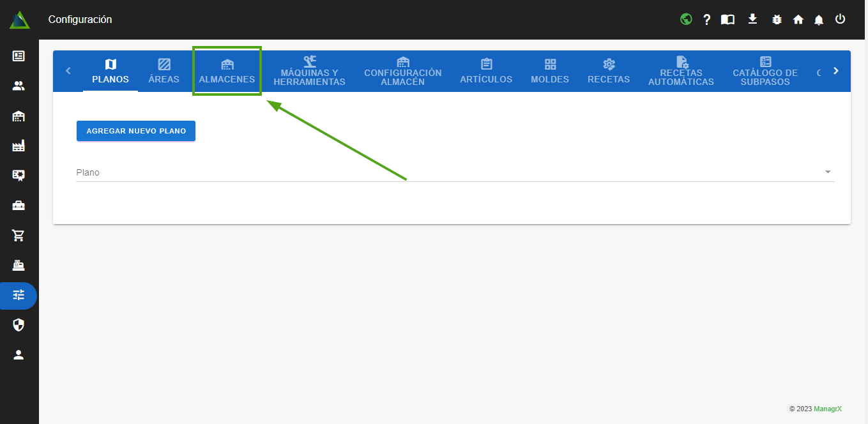Report a bug via bug icon
This screenshot has width=868, height=424.
(777, 20)
